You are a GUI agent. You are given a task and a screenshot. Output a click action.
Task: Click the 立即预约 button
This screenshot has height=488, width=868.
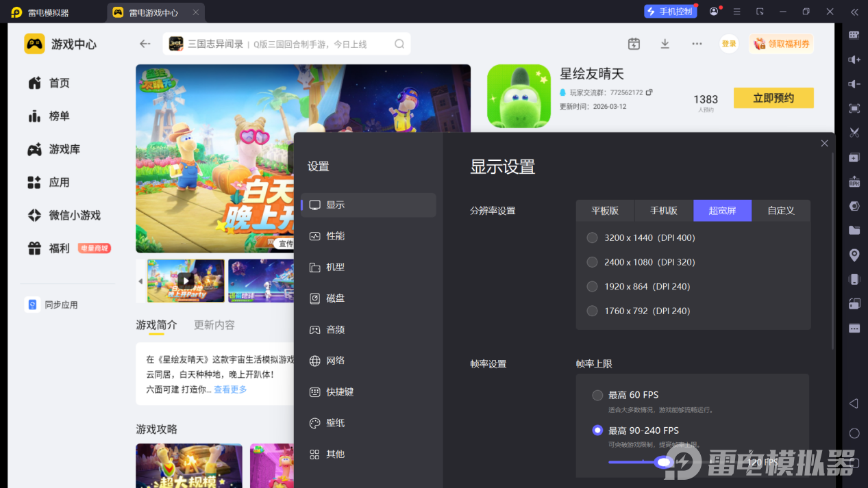tap(773, 98)
